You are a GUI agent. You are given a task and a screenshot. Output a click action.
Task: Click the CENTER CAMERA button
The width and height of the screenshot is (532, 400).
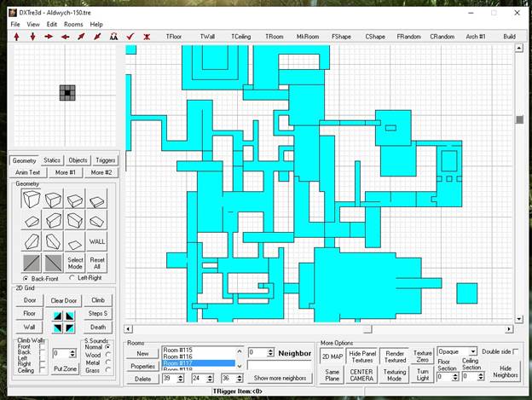[361, 375]
